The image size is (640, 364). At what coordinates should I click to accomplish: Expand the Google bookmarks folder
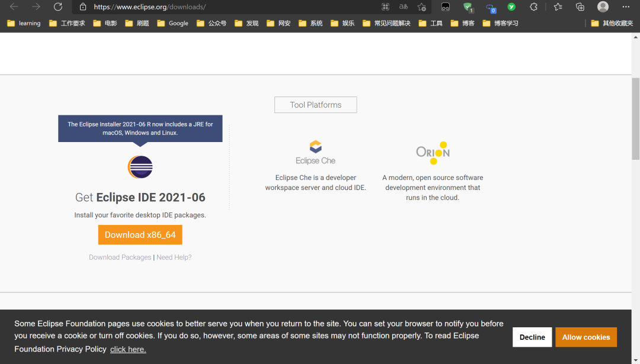point(172,23)
